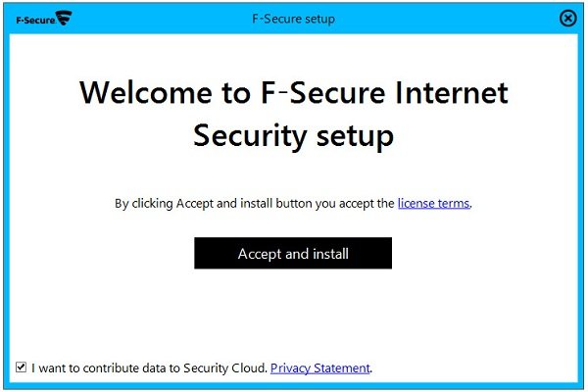The image size is (588, 392).
Task: Click the F-Secure emblem icon in title bar
Action: (64, 18)
